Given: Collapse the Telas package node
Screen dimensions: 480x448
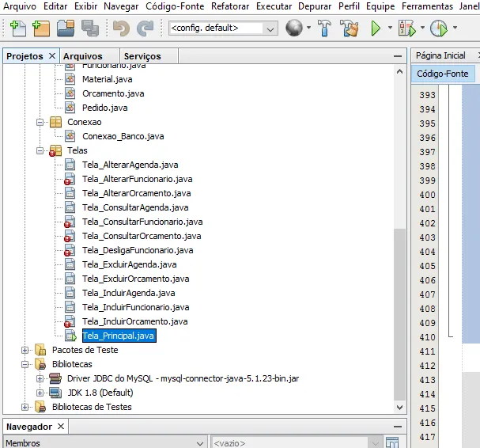Looking at the screenshot, I should (x=40, y=150).
